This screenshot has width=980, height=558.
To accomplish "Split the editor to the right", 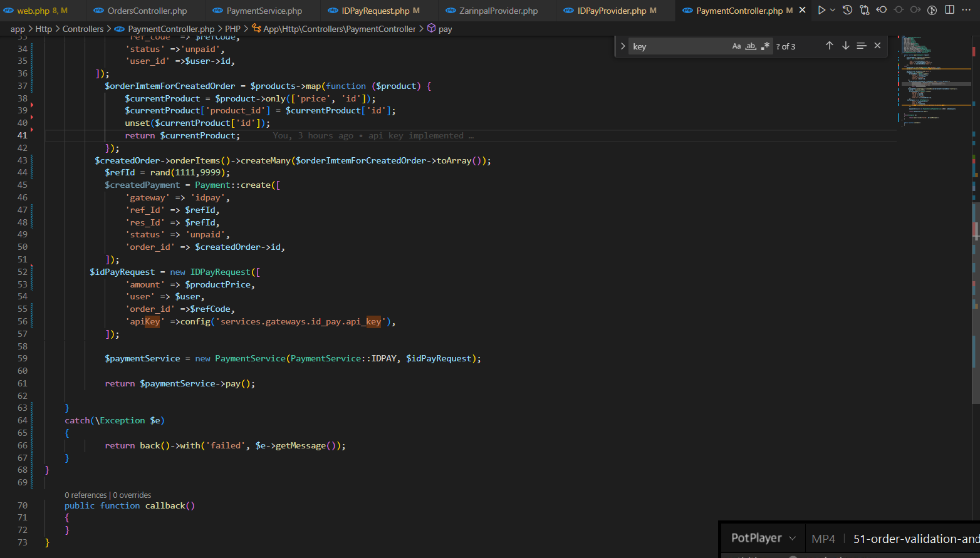I will tap(949, 10).
